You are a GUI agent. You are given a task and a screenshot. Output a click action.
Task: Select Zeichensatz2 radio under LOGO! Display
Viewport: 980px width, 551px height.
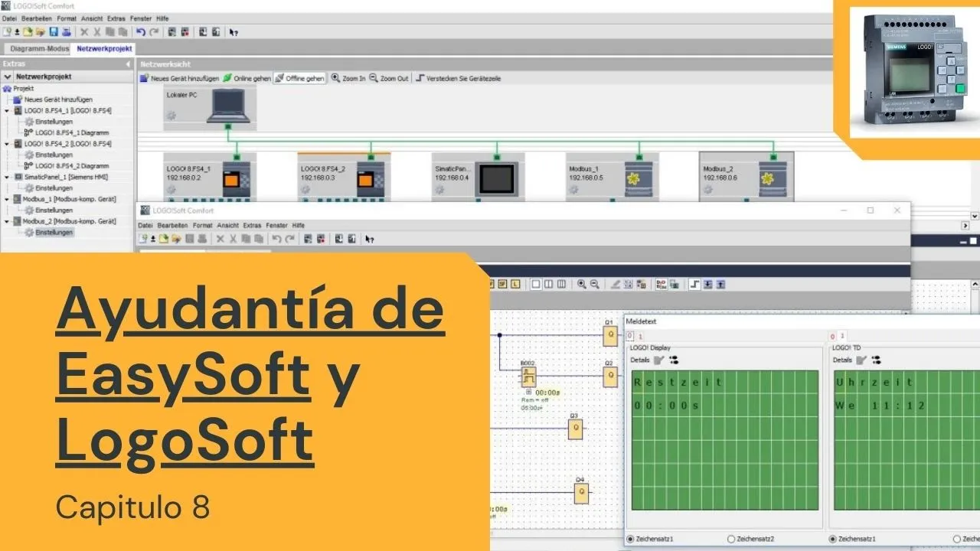tap(731, 539)
